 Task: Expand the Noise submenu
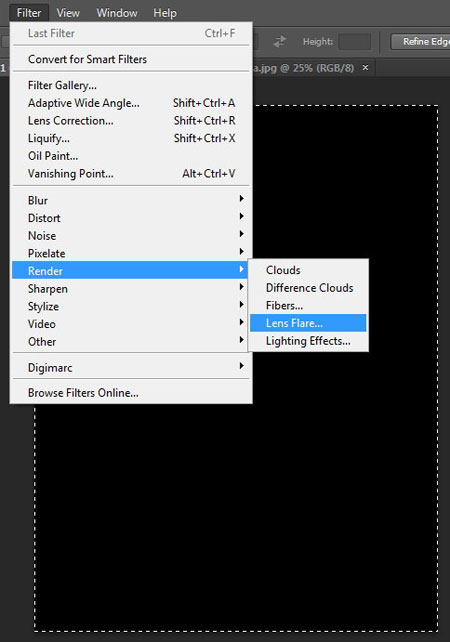point(131,235)
